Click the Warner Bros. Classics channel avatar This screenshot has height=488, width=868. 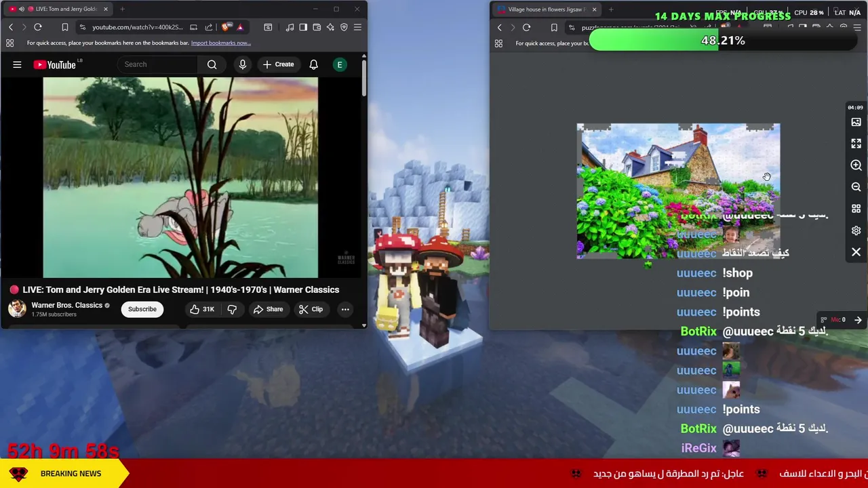point(17,309)
